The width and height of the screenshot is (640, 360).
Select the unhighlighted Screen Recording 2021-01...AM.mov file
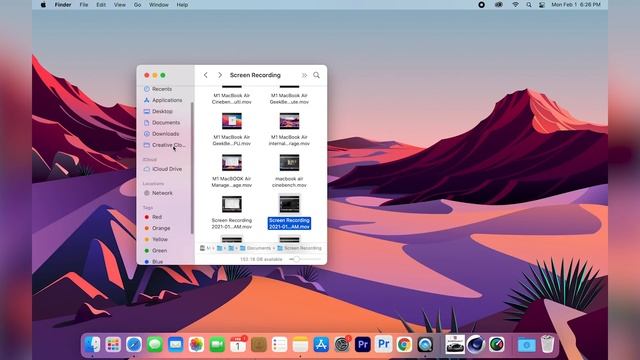[232, 204]
